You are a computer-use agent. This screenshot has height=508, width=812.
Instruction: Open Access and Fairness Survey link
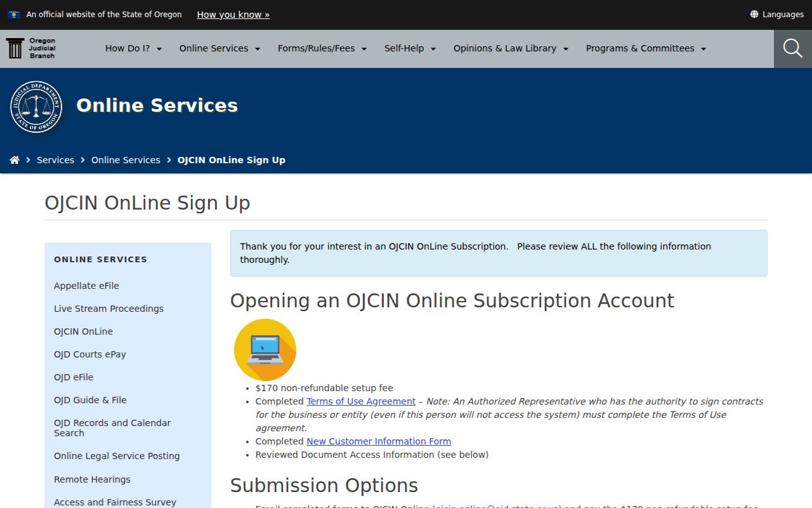[x=115, y=502]
